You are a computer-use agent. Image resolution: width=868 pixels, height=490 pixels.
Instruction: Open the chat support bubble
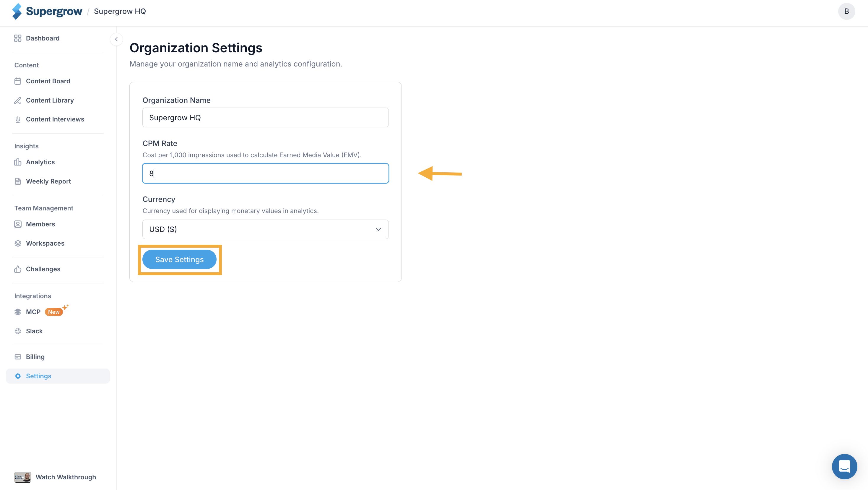pos(844,466)
